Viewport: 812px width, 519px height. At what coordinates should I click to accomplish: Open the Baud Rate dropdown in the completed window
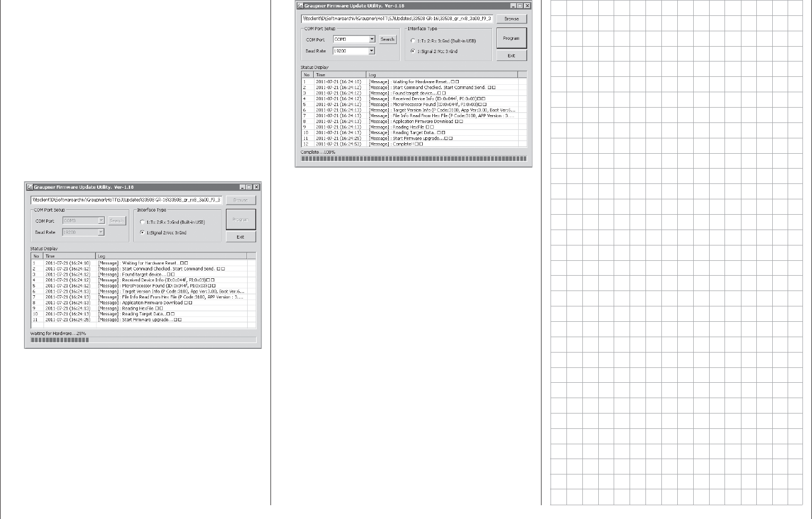pos(372,51)
